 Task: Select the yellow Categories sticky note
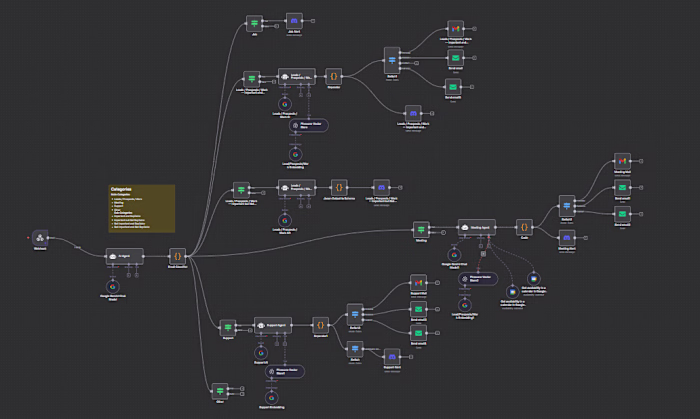click(x=142, y=208)
